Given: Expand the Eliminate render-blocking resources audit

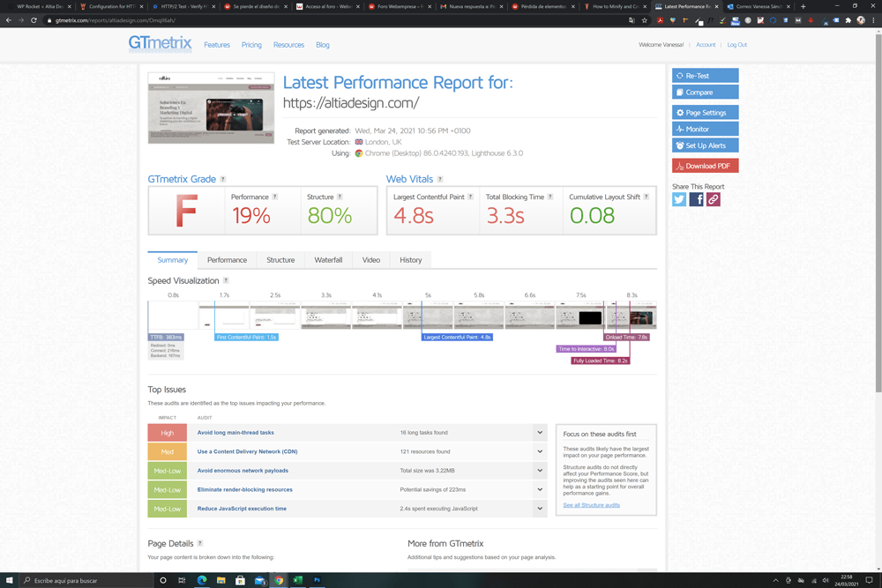Looking at the screenshot, I should [540, 489].
